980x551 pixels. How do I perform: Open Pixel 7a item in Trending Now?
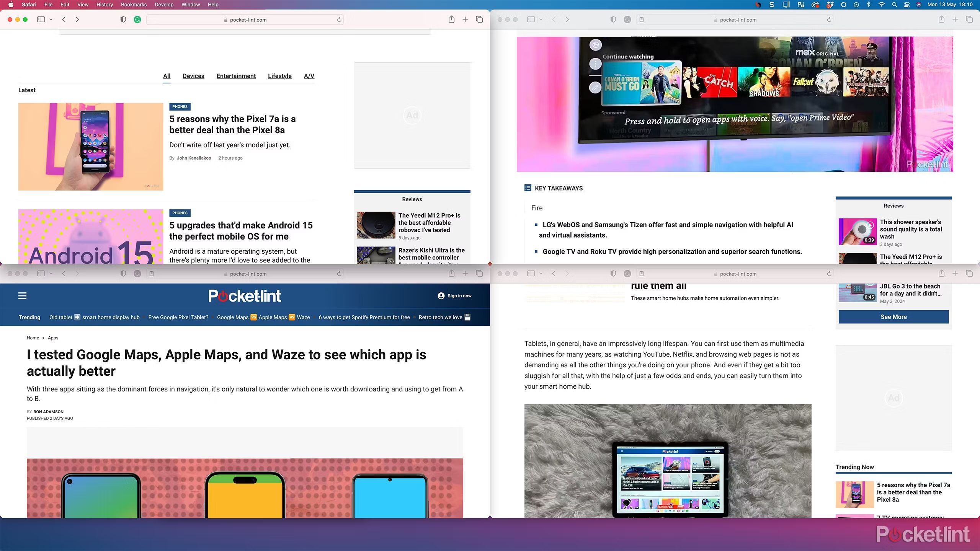(913, 492)
